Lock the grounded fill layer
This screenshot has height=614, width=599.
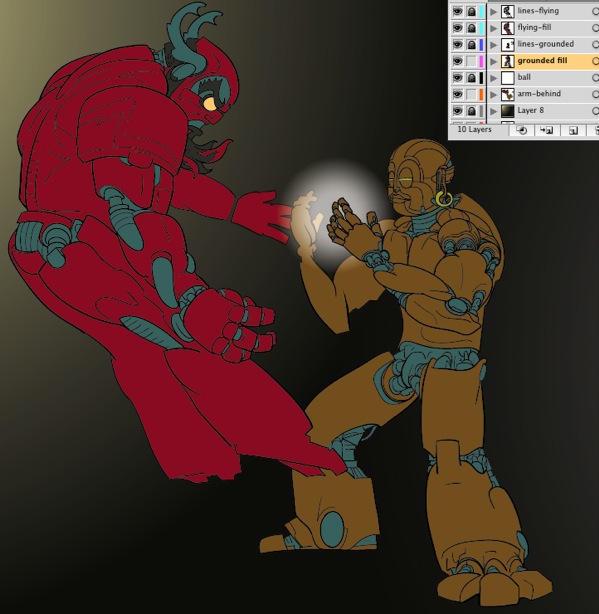click(x=471, y=61)
